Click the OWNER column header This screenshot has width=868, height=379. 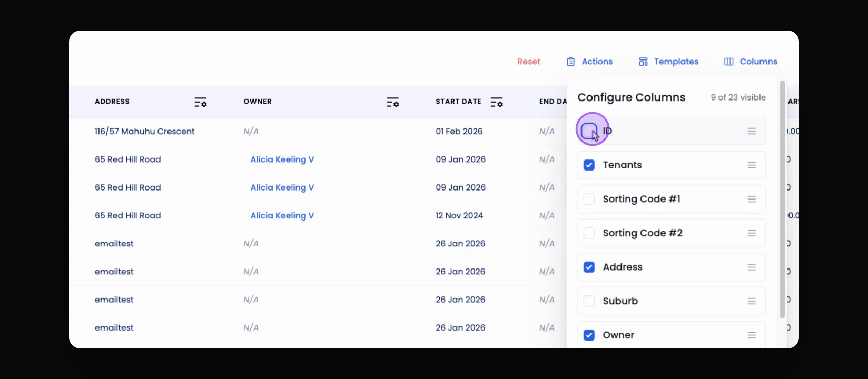coord(258,102)
